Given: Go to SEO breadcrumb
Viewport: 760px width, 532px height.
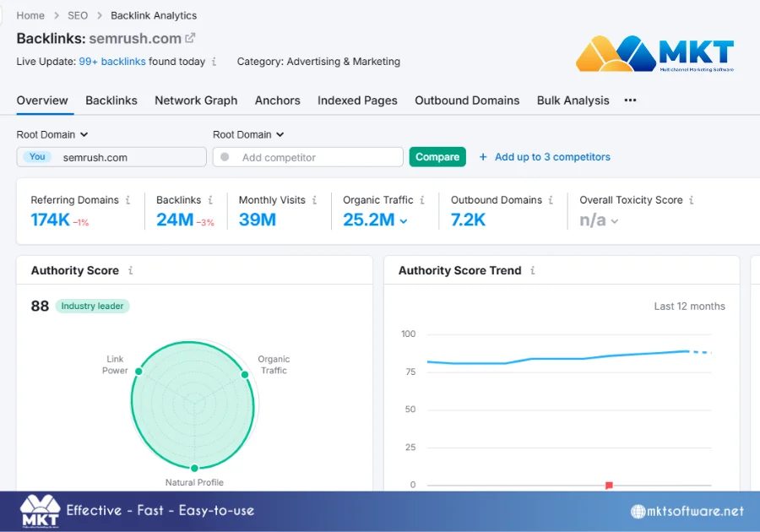Looking at the screenshot, I should point(78,15).
